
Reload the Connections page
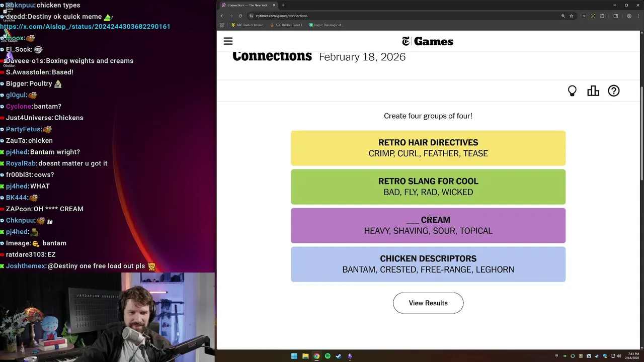pos(240,16)
